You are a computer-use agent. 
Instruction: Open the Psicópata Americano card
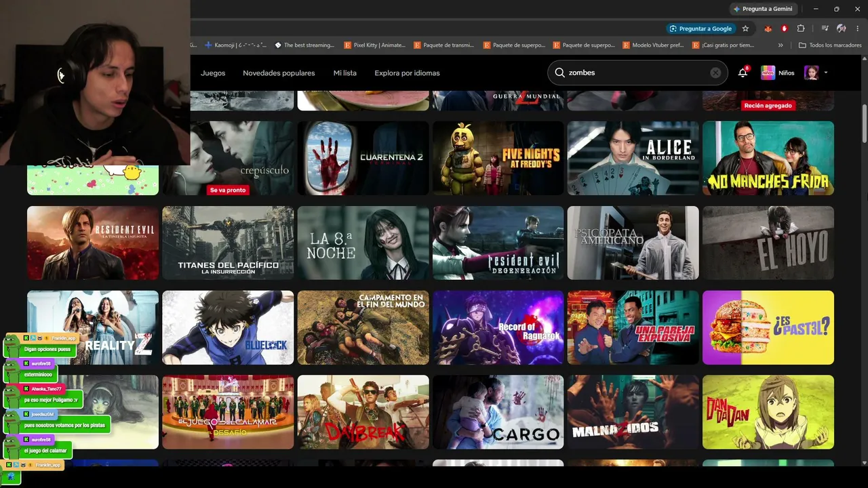(x=633, y=243)
